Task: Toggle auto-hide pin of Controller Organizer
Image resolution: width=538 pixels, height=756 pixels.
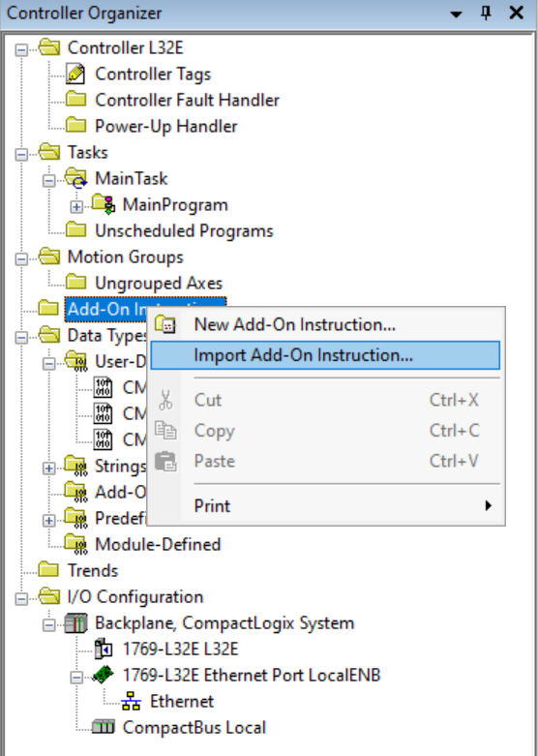Action: pos(486,13)
